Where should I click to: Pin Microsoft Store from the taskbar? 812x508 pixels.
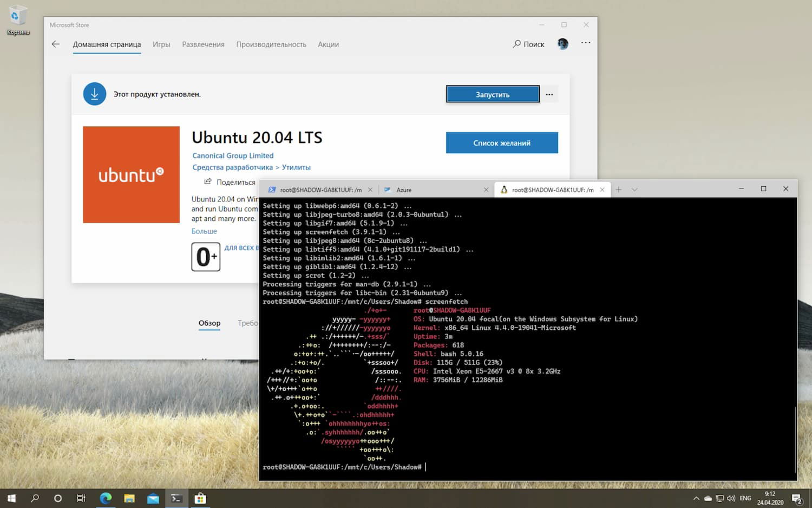click(201, 498)
